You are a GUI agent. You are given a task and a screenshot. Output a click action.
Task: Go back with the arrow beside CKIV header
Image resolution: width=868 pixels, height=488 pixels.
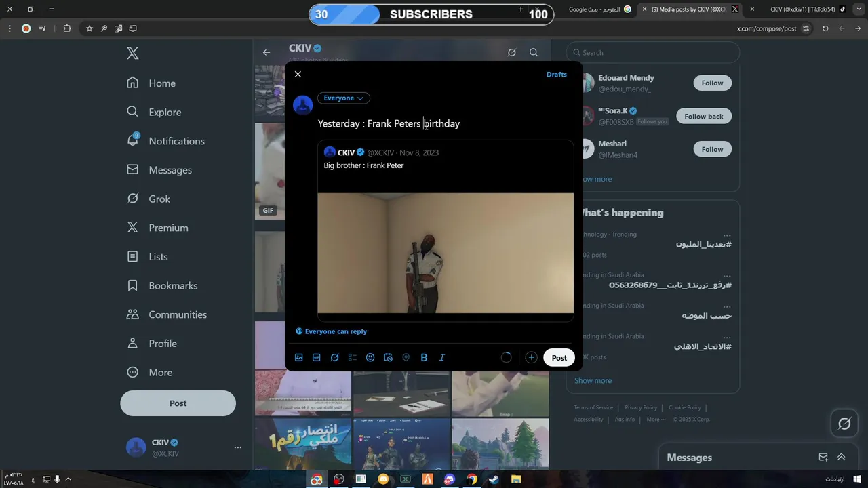267,52
